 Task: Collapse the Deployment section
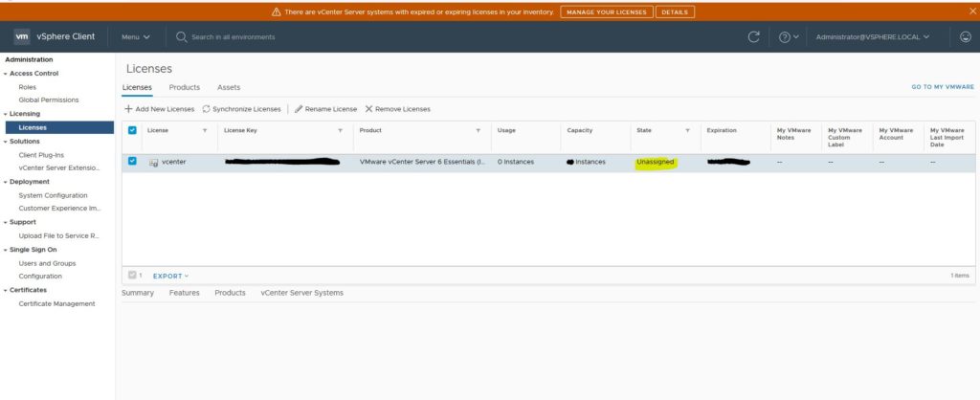point(5,182)
